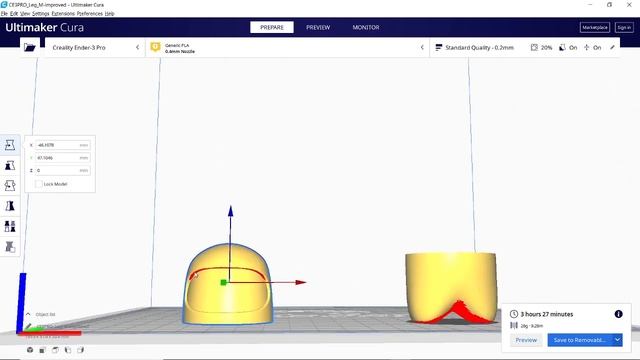Image resolution: width=640 pixels, height=360 pixels.
Task: Open the Settings menu
Action: click(x=41, y=13)
